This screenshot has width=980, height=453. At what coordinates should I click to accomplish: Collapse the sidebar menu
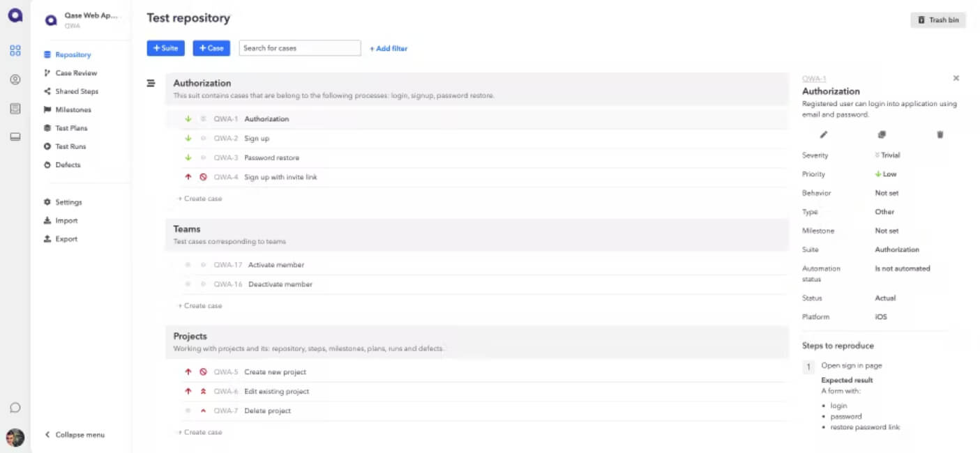click(x=75, y=435)
